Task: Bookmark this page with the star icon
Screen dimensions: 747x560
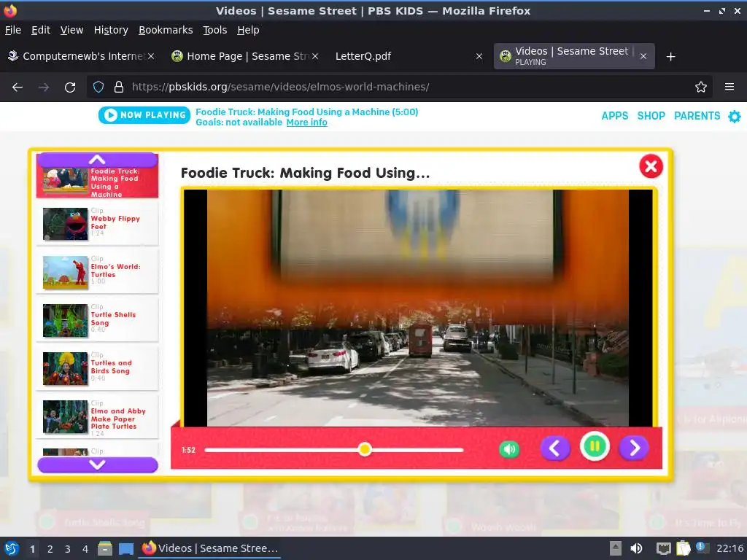Action: [701, 87]
